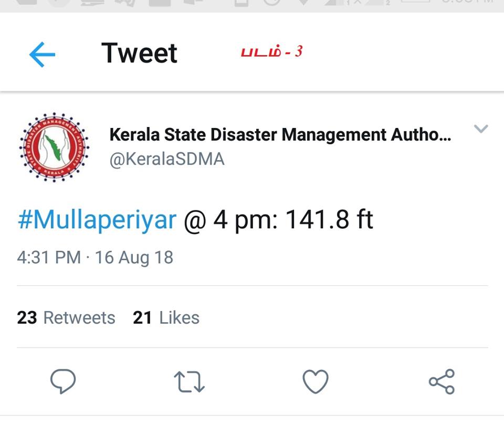Expand the tweet options chevron

(x=481, y=129)
